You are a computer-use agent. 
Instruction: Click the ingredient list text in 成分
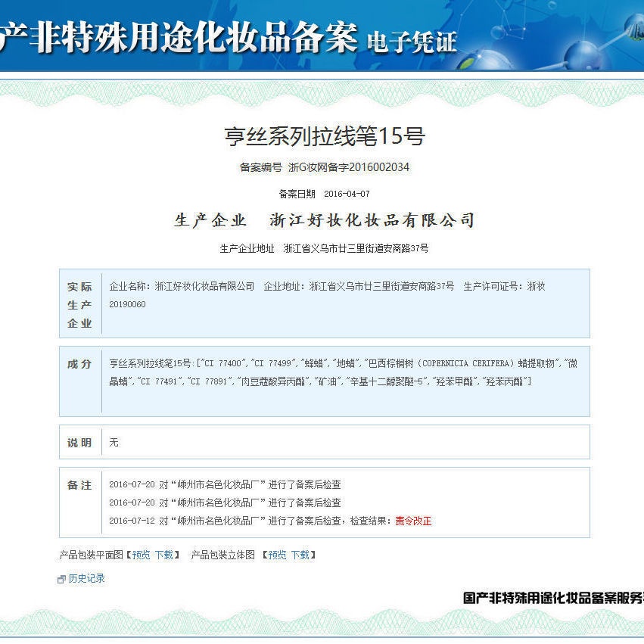[343, 372]
